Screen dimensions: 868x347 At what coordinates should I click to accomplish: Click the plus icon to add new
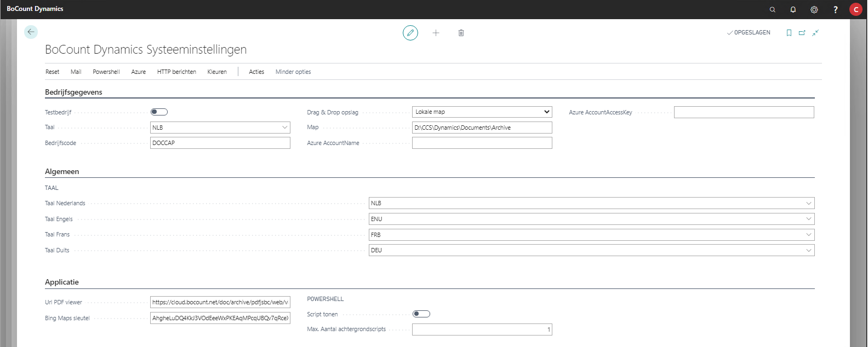coord(436,33)
